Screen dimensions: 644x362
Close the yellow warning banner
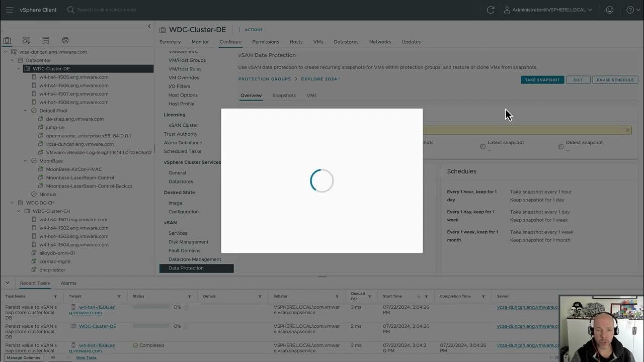[x=627, y=130]
